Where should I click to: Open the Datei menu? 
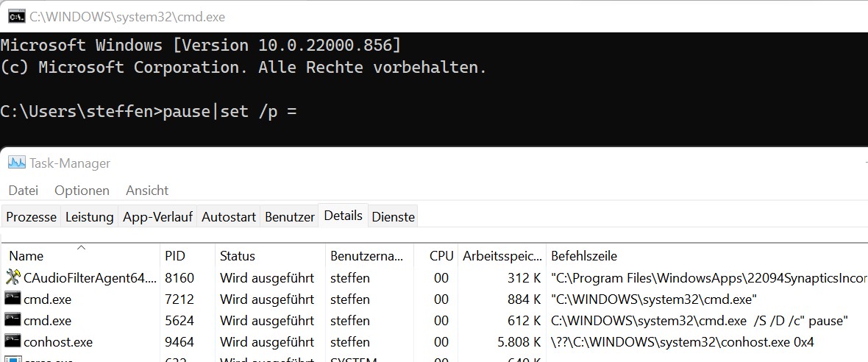[x=24, y=191]
